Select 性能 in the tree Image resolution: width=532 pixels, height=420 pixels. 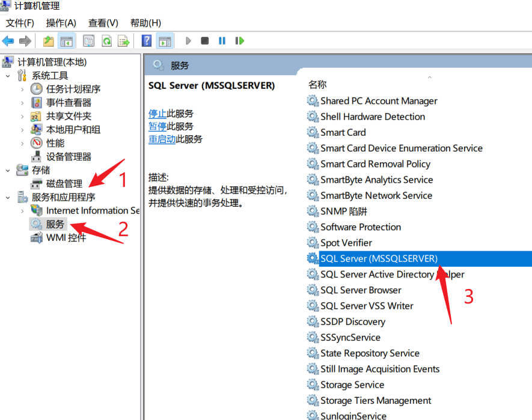55,143
